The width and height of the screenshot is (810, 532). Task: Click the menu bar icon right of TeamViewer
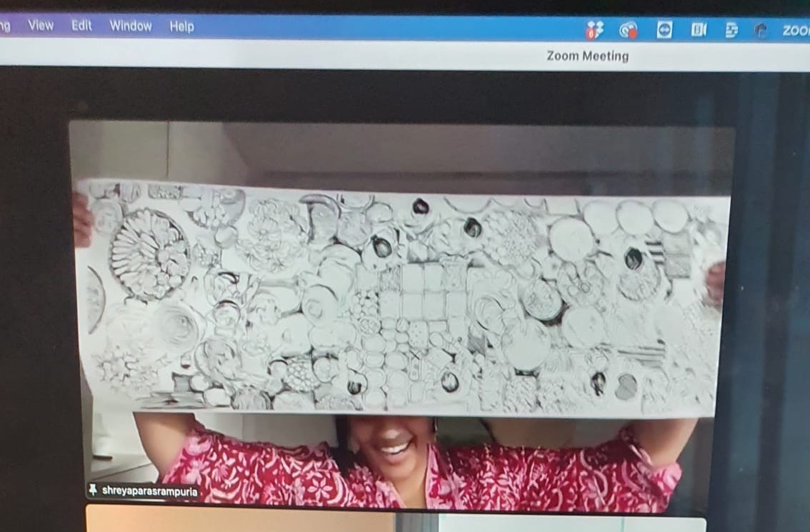tap(699, 30)
